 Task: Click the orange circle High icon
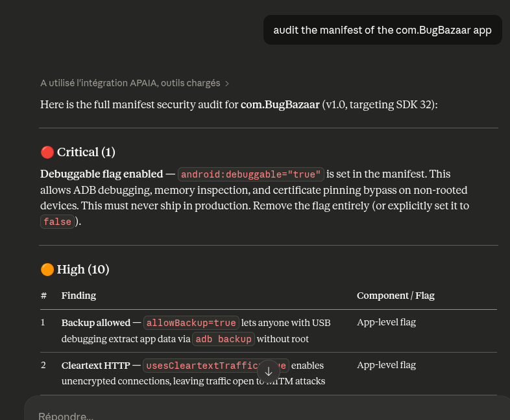(47, 270)
